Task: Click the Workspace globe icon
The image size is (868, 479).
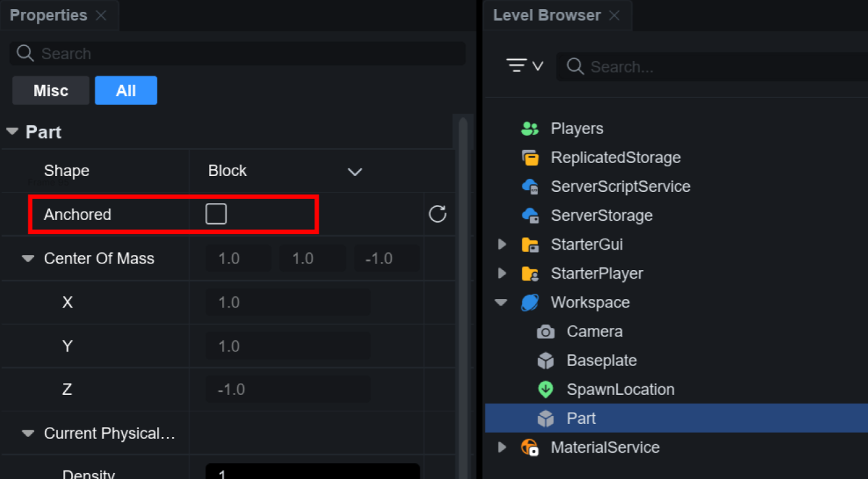Action: (530, 302)
